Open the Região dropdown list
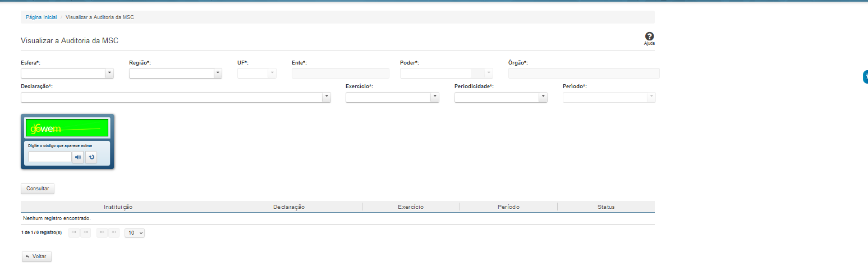868x270 pixels. [218, 73]
